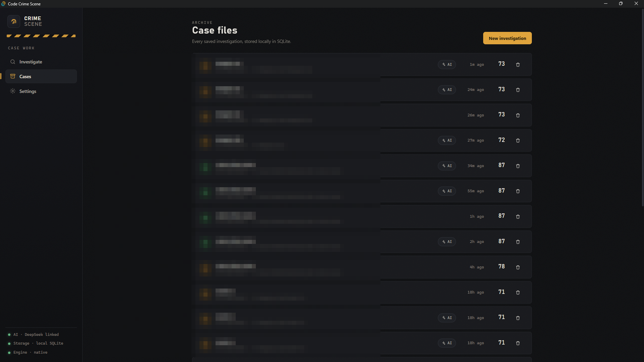Screen dimensions: 644x362
Task: Click the AI badge on the 24m ago case
Action: pyautogui.click(x=447, y=90)
